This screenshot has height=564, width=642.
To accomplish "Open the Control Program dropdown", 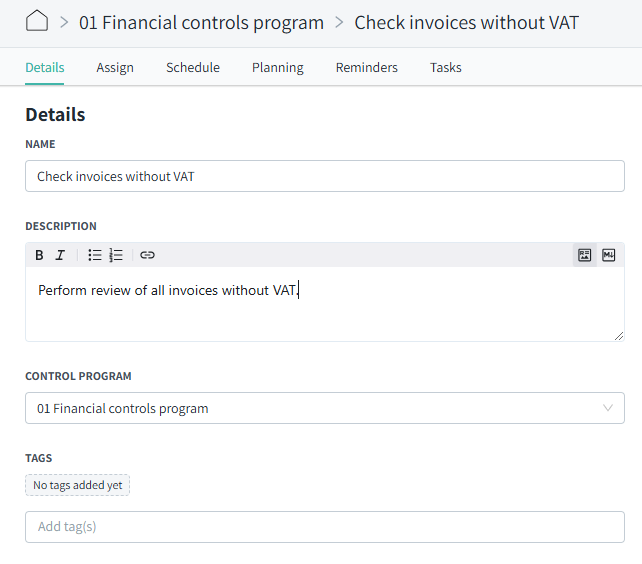I will tap(325, 408).
